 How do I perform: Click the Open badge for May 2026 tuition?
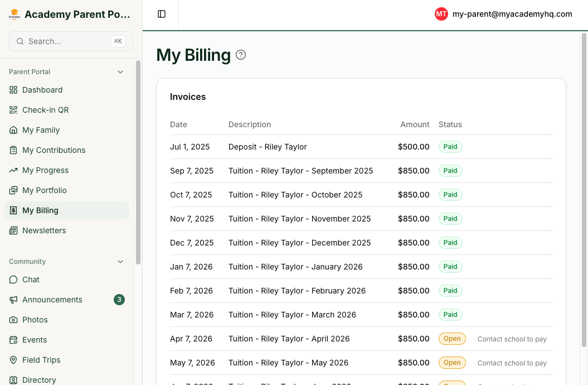point(452,363)
